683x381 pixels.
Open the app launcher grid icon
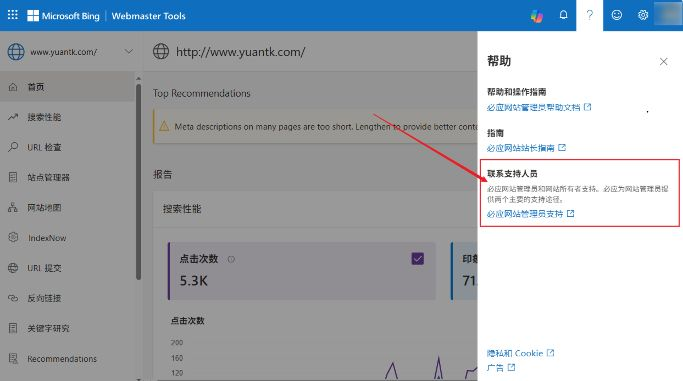click(x=13, y=15)
